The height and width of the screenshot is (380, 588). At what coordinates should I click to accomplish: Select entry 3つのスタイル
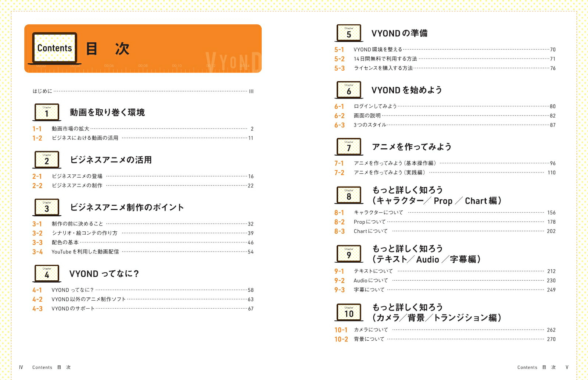click(370, 125)
